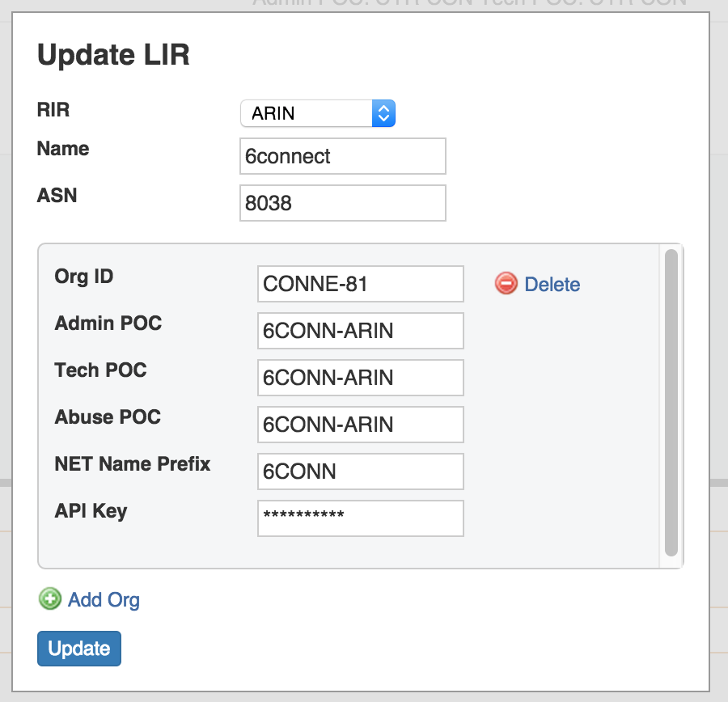Select the Org ID field CONNE-81

coord(360,284)
